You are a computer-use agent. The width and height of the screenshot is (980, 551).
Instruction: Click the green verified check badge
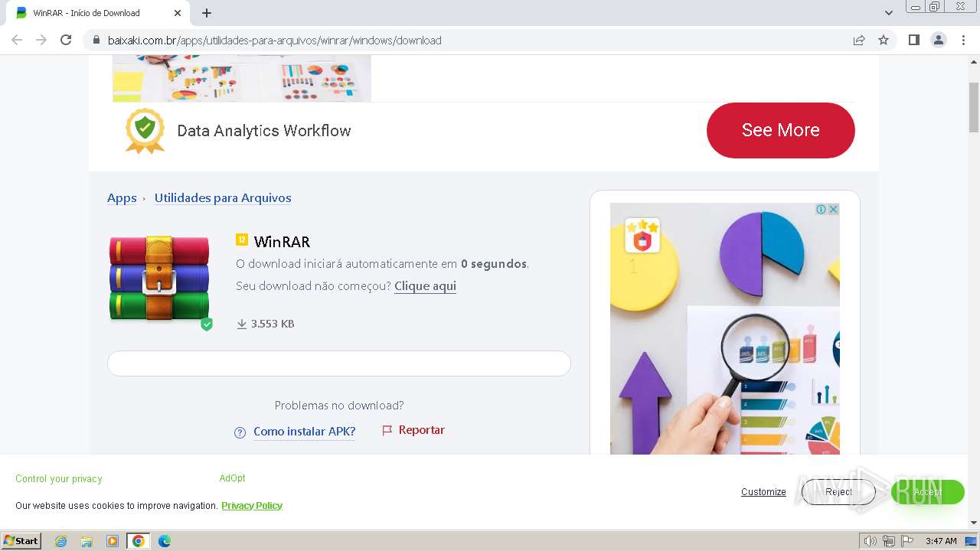207,324
